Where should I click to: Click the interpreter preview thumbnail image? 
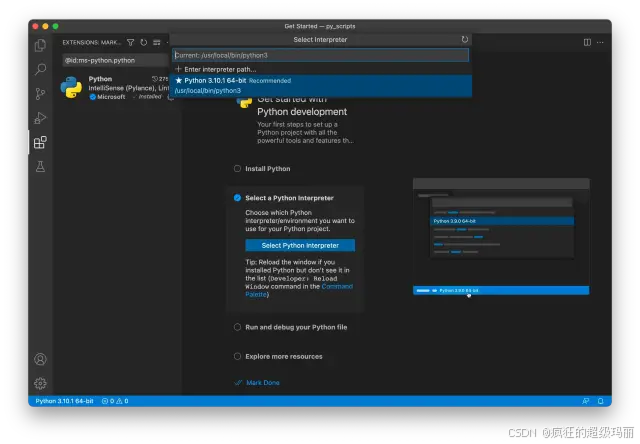pos(501,237)
